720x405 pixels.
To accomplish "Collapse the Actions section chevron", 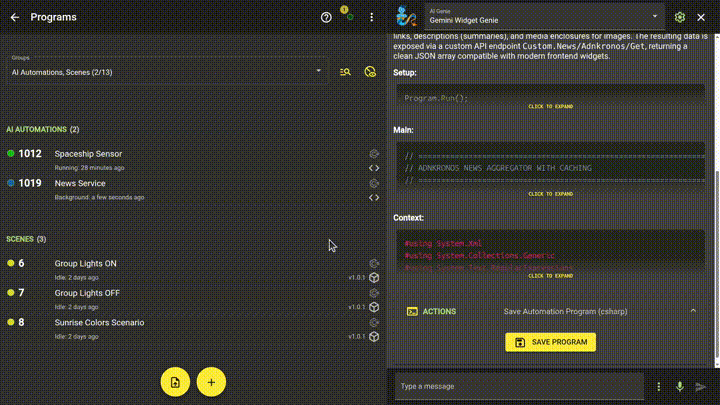I will [693, 311].
